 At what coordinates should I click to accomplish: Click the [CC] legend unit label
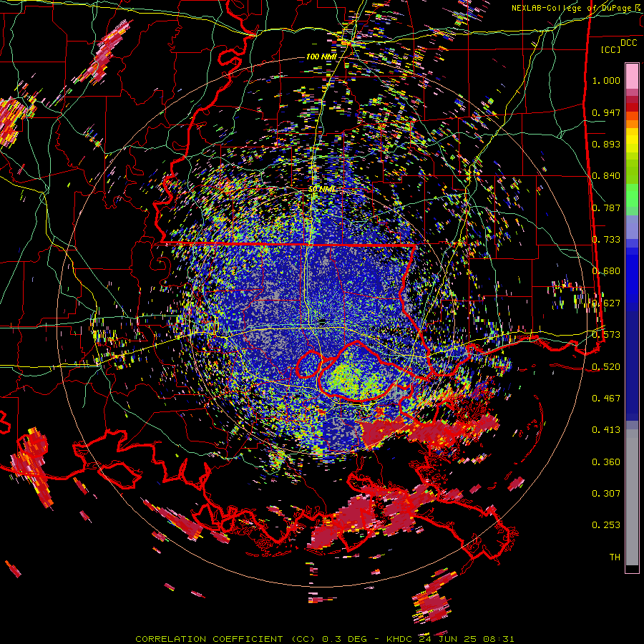point(610,49)
